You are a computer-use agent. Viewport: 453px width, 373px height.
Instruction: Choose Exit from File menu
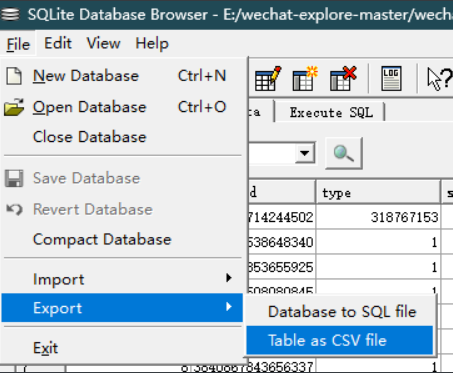[x=122, y=348]
